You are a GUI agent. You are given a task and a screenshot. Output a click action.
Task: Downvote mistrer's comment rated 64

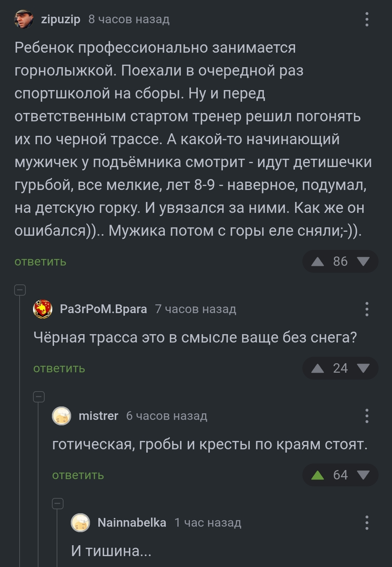[x=364, y=474]
